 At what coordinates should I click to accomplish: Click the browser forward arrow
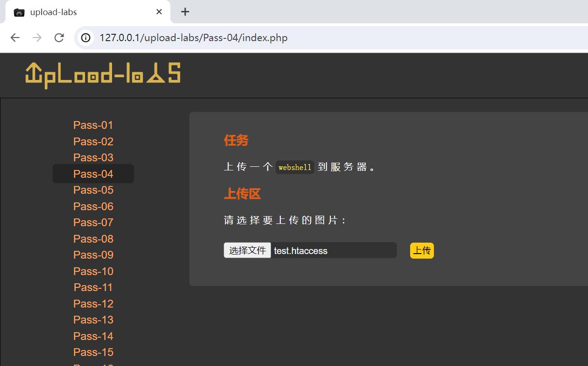(37, 37)
